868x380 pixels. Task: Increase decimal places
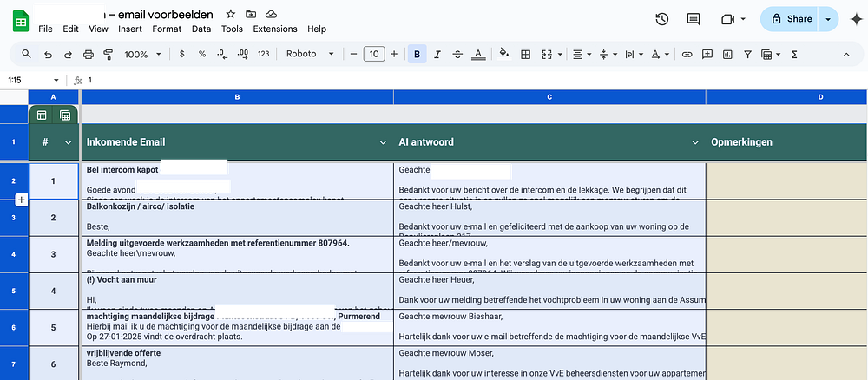coord(242,54)
